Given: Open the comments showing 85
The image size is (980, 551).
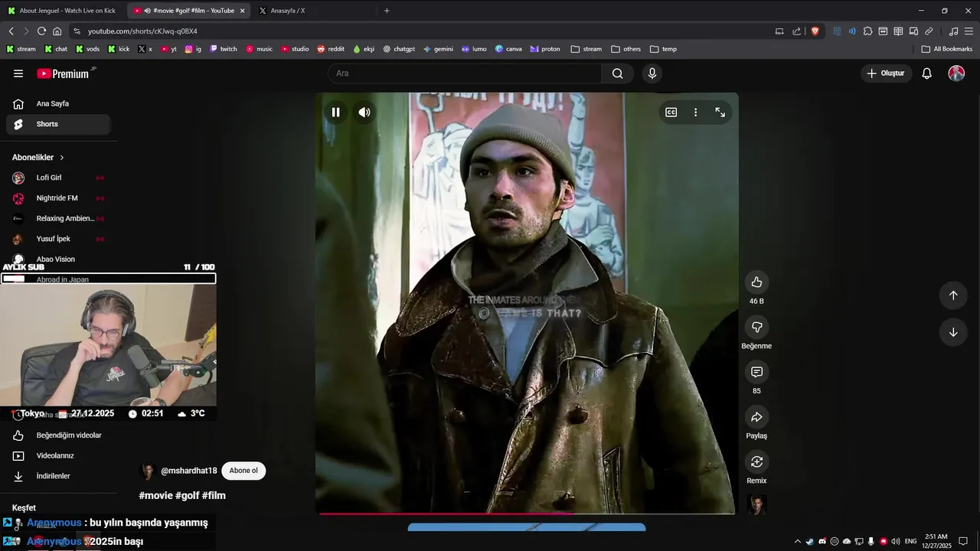Looking at the screenshot, I should 756,372.
